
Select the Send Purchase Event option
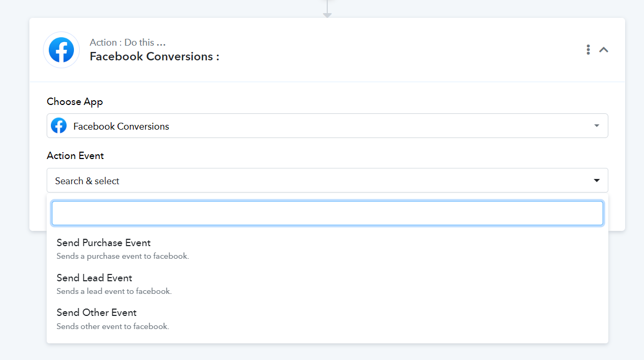pyautogui.click(x=327, y=249)
